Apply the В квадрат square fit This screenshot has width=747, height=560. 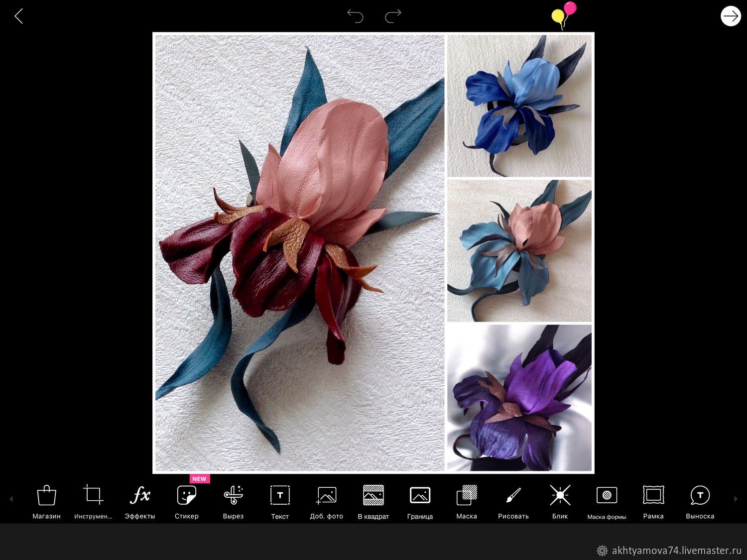[373, 502]
